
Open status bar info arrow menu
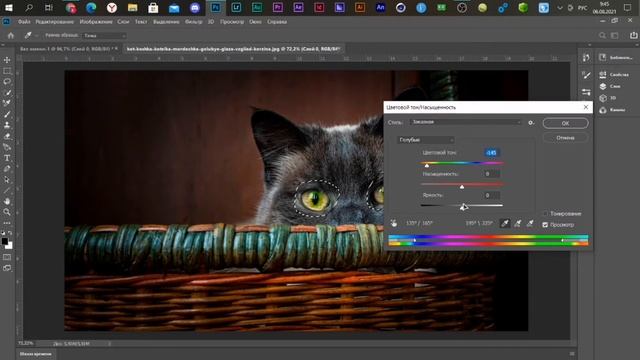click(x=109, y=344)
